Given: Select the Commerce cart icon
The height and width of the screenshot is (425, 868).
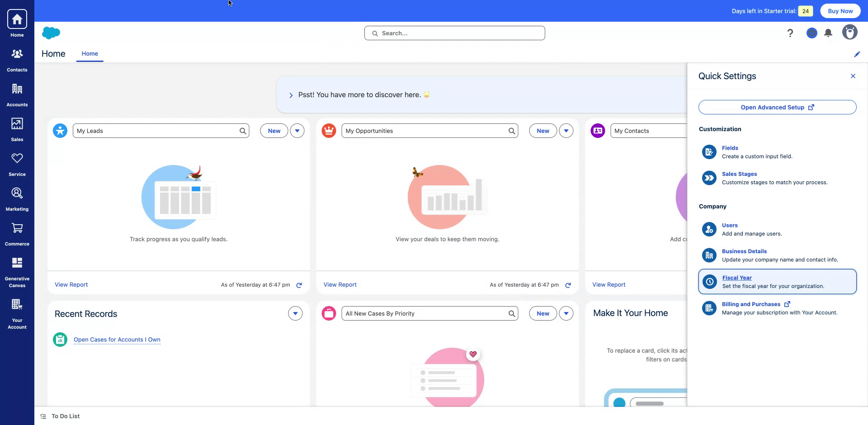Looking at the screenshot, I should pos(17,232).
